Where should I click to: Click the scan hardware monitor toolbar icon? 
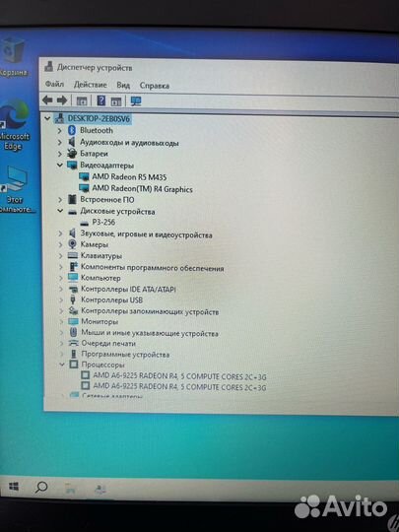point(136,100)
